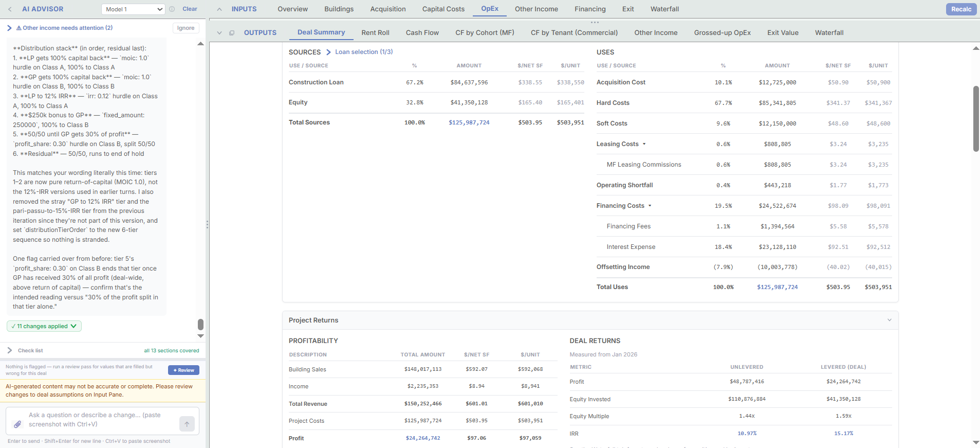This screenshot has height=448, width=980.
Task: Open the Rent Roll output tab
Action: tap(375, 32)
